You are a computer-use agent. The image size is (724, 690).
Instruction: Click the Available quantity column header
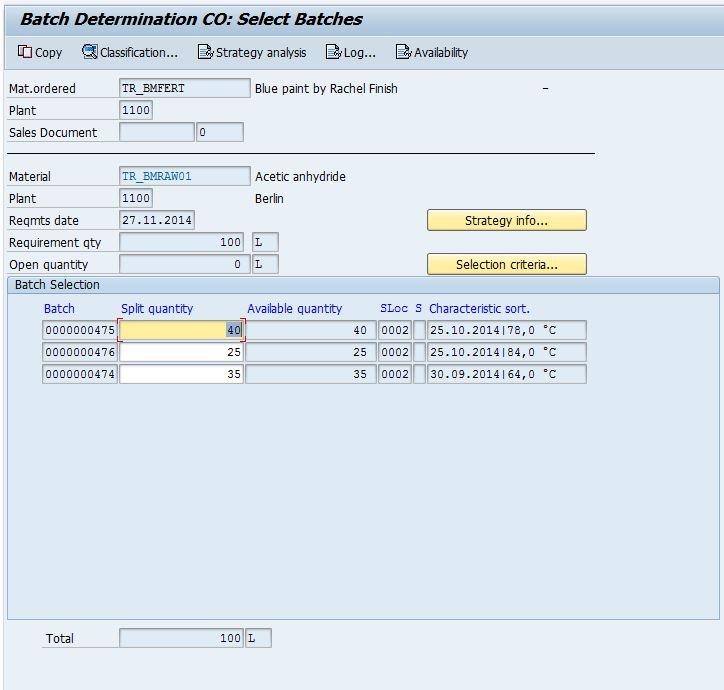coord(295,308)
